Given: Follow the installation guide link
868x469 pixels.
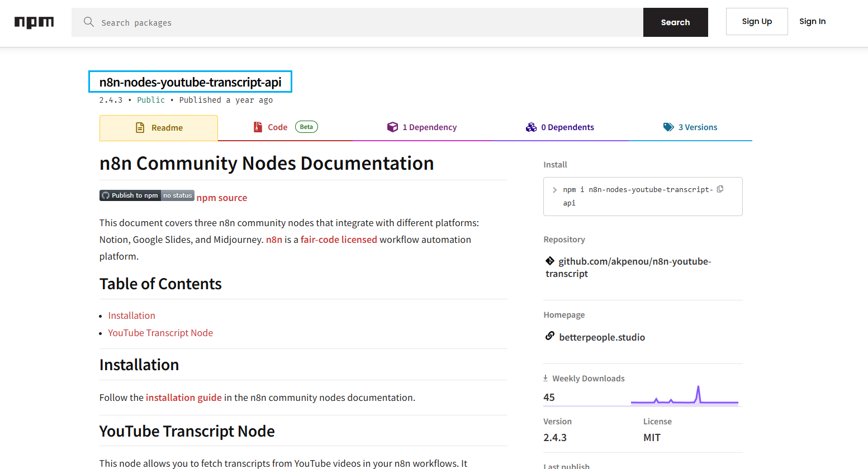Looking at the screenshot, I should (184, 398).
